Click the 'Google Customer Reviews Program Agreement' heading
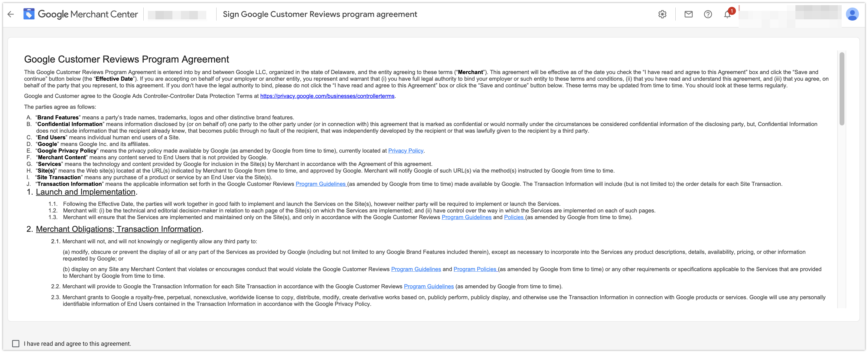Image resolution: width=868 pixels, height=353 pixels. tap(126, 59)
